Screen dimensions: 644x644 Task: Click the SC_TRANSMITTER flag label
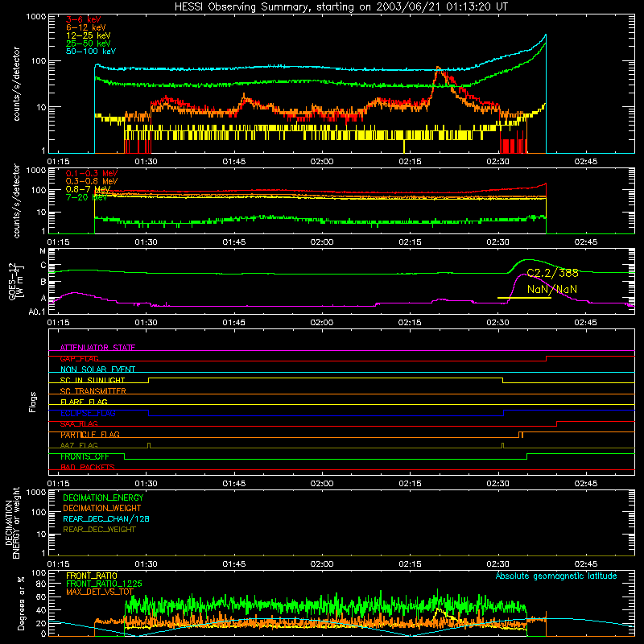[93, 391]
